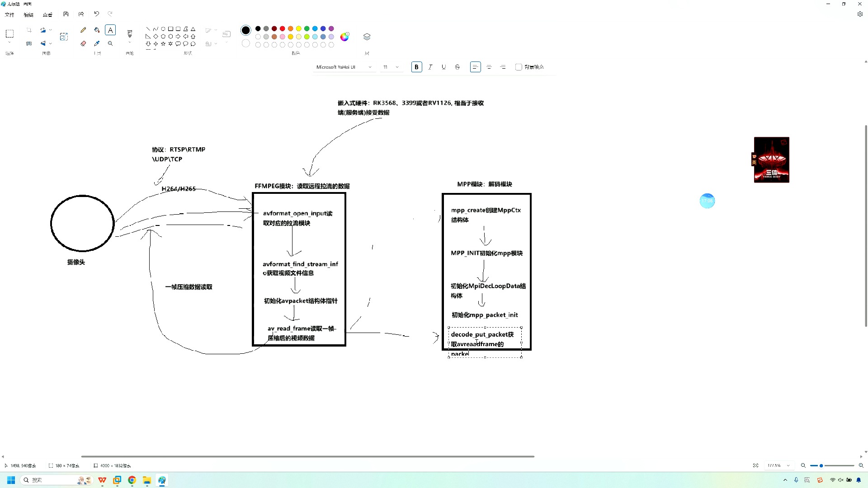868x488 pixels.
Task: Click the Windows Start button
Action: (11, 480)
